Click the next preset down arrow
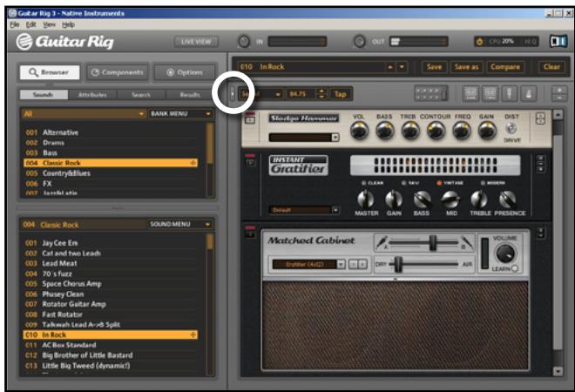 402,67
